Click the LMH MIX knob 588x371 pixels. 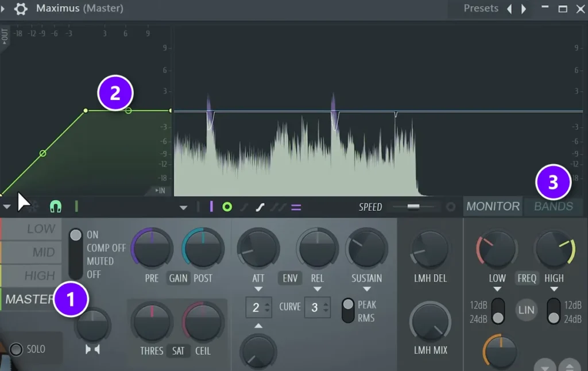point(430,322)
